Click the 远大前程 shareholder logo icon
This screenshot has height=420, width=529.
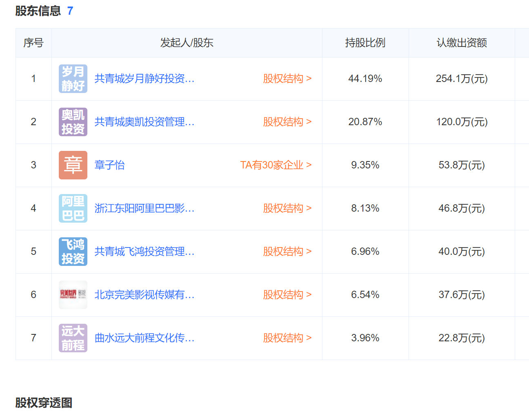click(73, 338)
